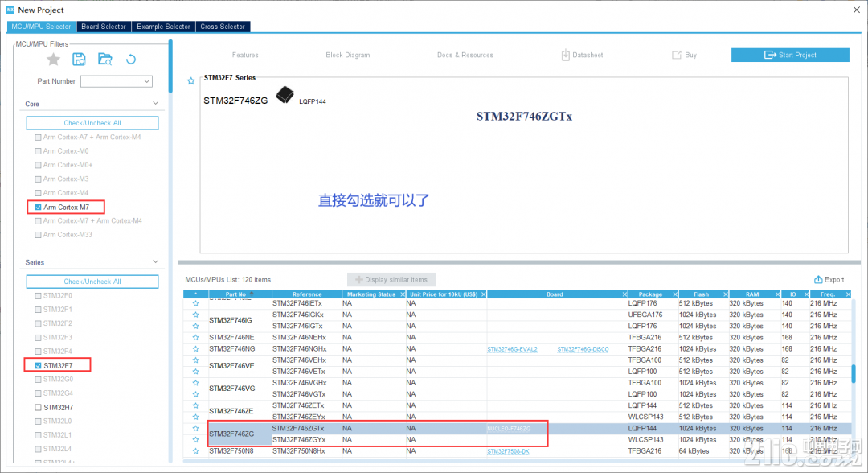
Task: Switch to the Example Selector tab
Action: (163, 27)
